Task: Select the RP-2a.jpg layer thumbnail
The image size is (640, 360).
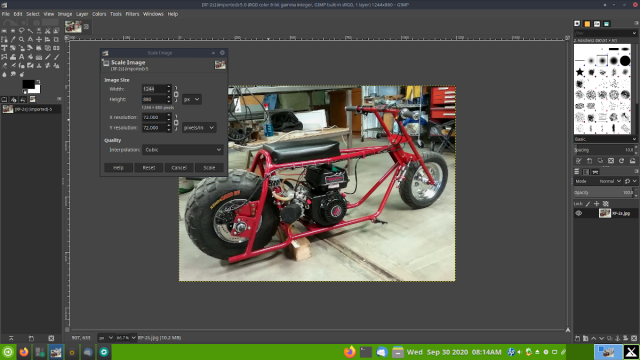Action: tap(604, 213)
